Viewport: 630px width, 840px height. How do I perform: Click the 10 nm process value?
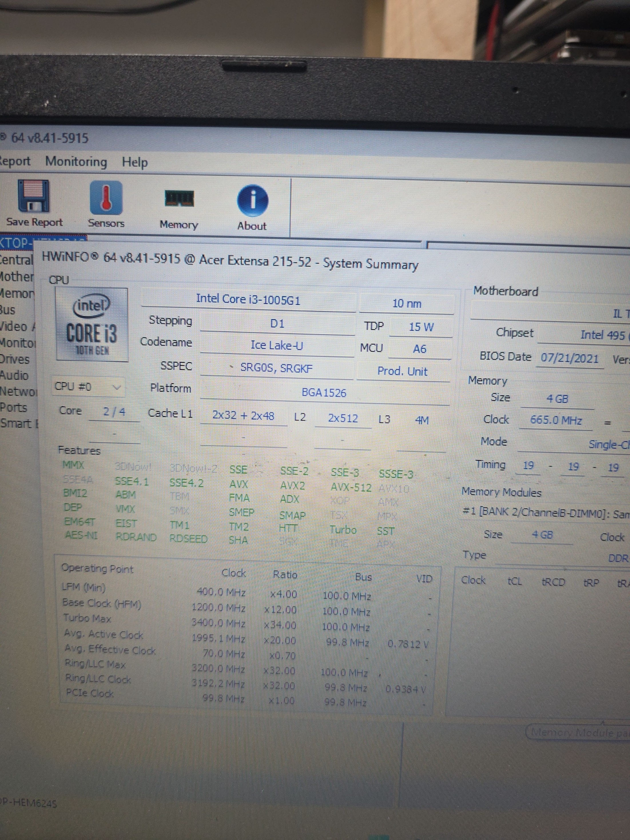tap(407, 303)
